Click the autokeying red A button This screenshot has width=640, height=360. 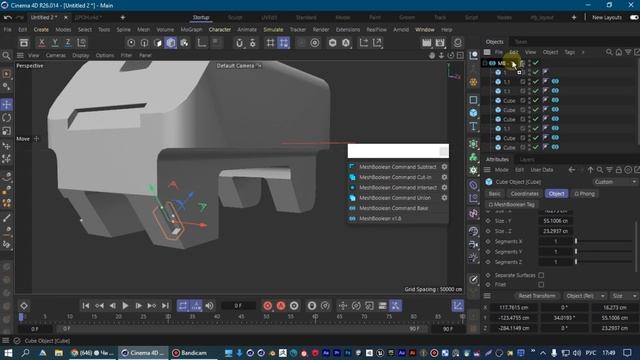pyautogui.click(x=281, y=306)
